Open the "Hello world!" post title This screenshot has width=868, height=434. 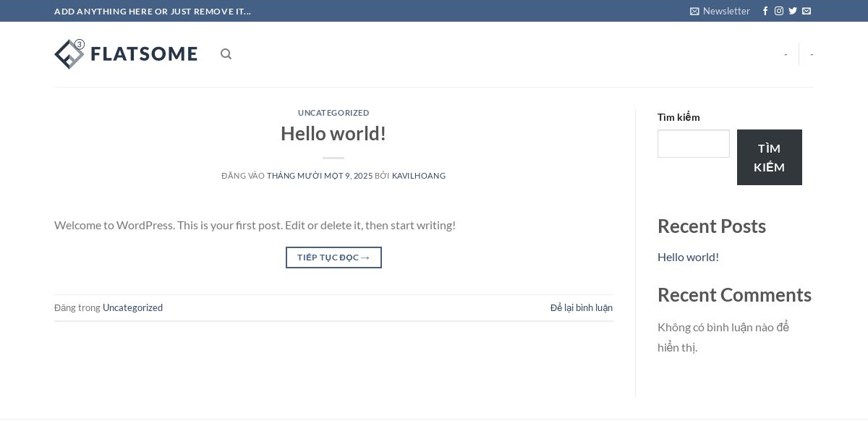pyautogui.click(x=333, y=134)
